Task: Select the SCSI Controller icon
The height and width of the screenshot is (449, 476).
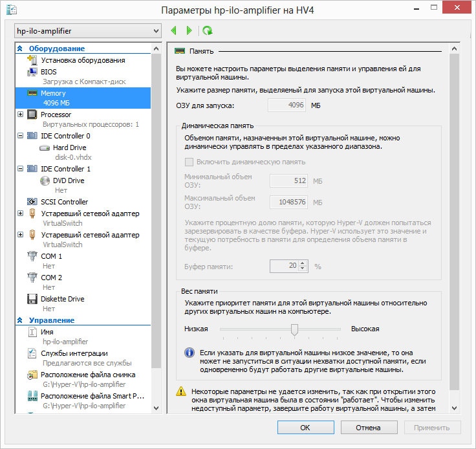Action: pyautogui.click(x=32, y=202)
